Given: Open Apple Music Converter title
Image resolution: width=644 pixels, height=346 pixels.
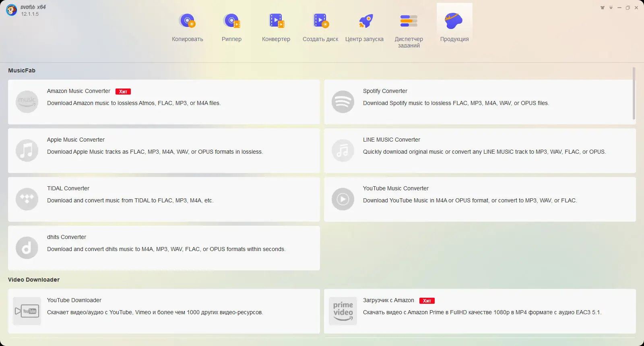Looking at the screenshot, I should (x=76, y=140).
